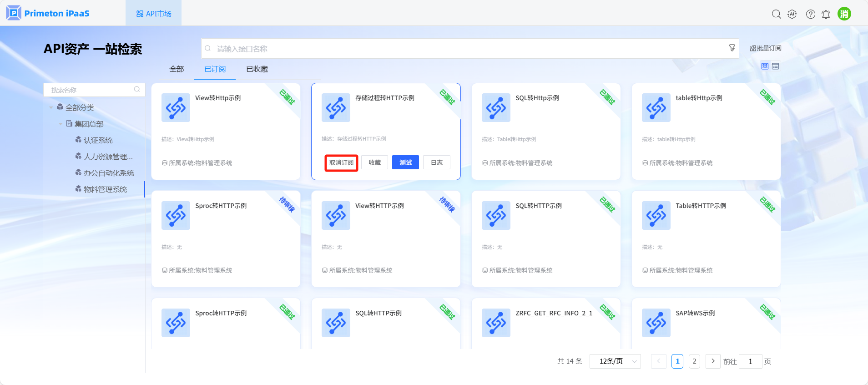The height and width of the screenshot is (385, 868).
Task: Click the green user avatar icon
Action: pos(844,14)
